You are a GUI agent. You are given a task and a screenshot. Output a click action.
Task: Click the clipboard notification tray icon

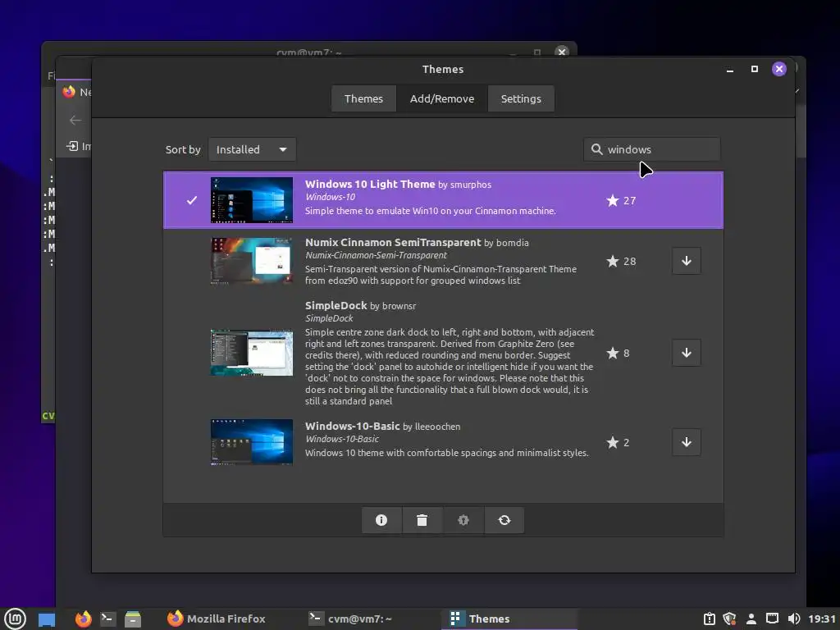click(x=709, y=619)
